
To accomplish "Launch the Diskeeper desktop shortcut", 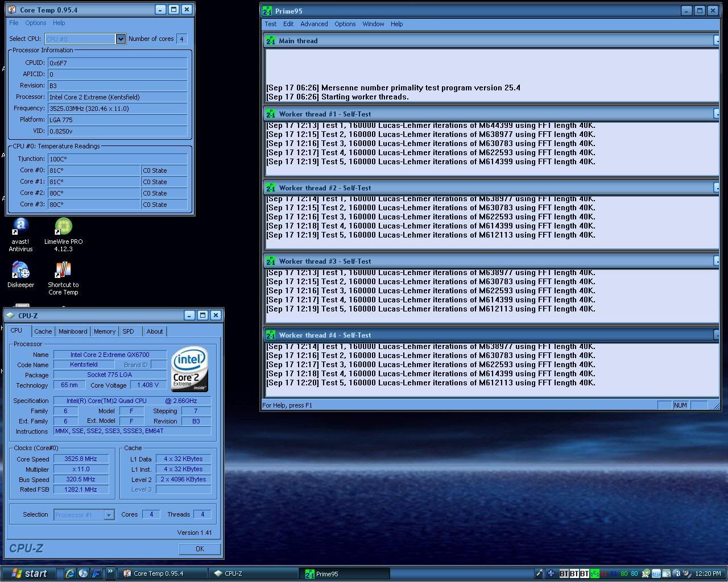I will [x=20, y=275].
